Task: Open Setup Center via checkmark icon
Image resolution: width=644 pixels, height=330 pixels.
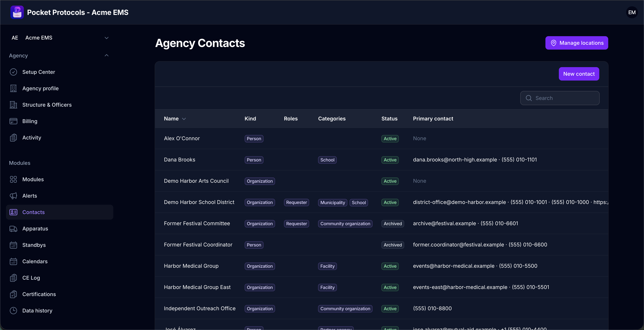Action: 13,72
